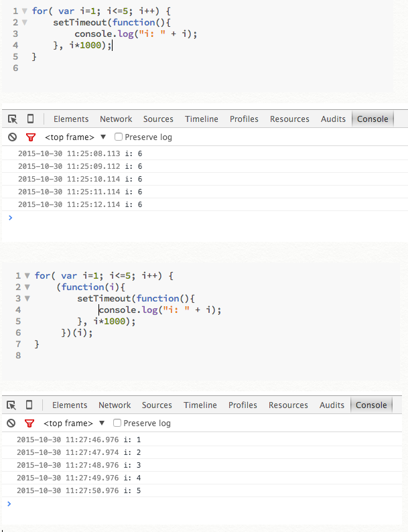Click log entry 11:25:09.112 i: 6
Viewport: 408px width, 532px height.
coord(205,166)
